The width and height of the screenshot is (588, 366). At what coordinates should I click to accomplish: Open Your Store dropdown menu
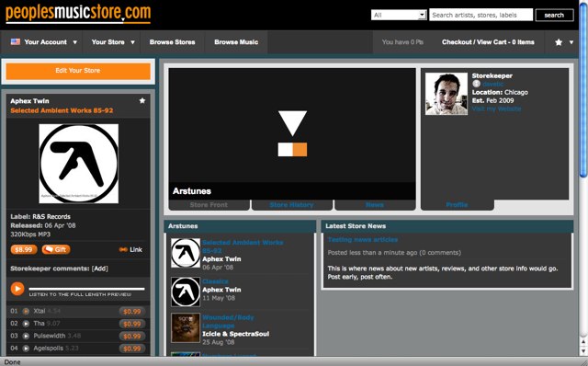pos(113,42)
